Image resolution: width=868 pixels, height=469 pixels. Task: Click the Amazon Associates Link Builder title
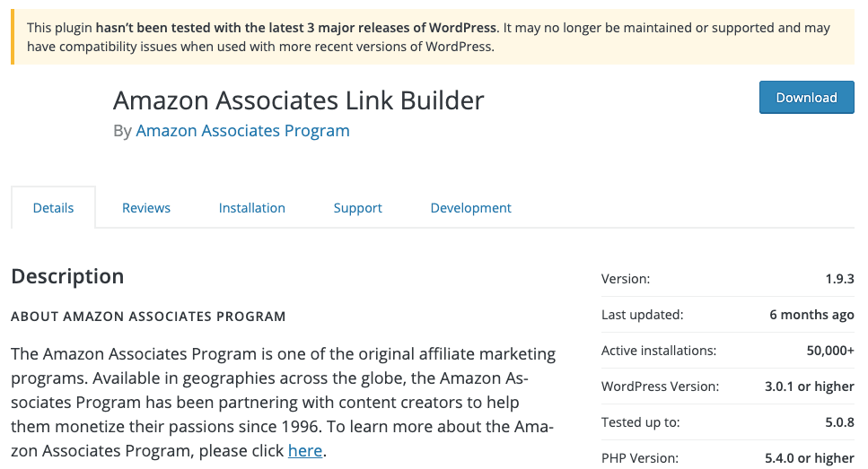[x=298, y=100]
